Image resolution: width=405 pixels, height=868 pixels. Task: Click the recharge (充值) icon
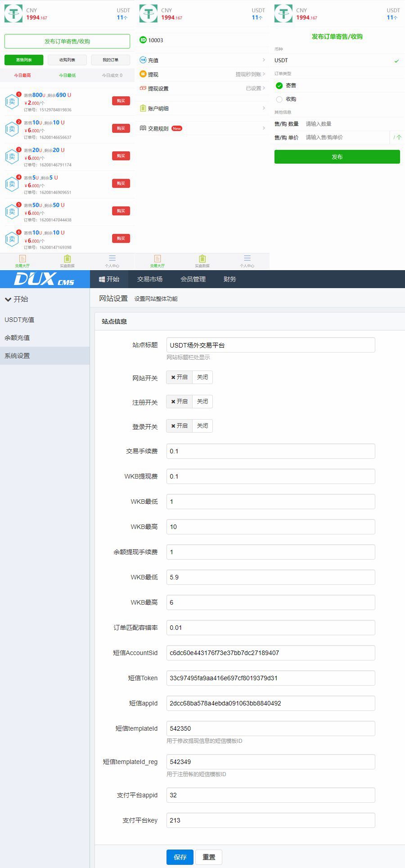(143, 60)
